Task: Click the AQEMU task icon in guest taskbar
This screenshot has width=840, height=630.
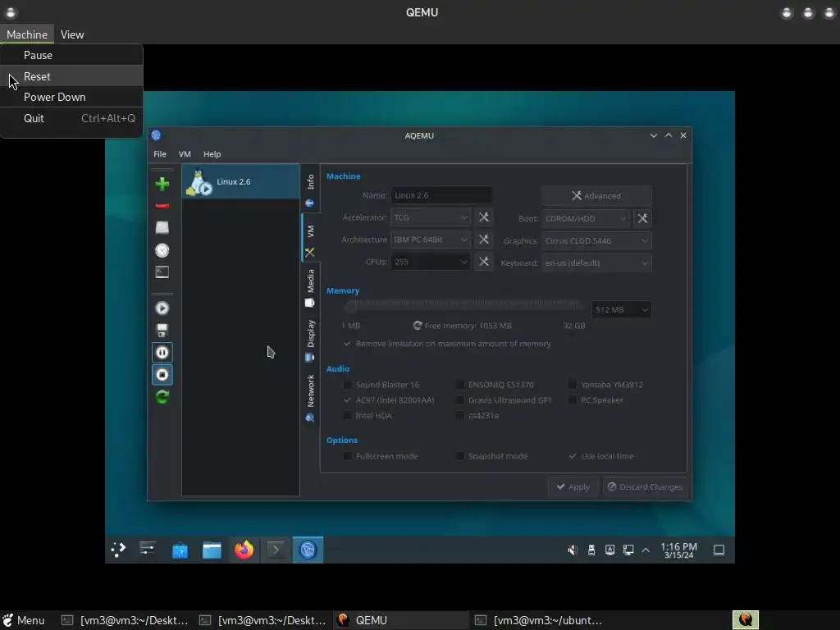Action: 308,550
